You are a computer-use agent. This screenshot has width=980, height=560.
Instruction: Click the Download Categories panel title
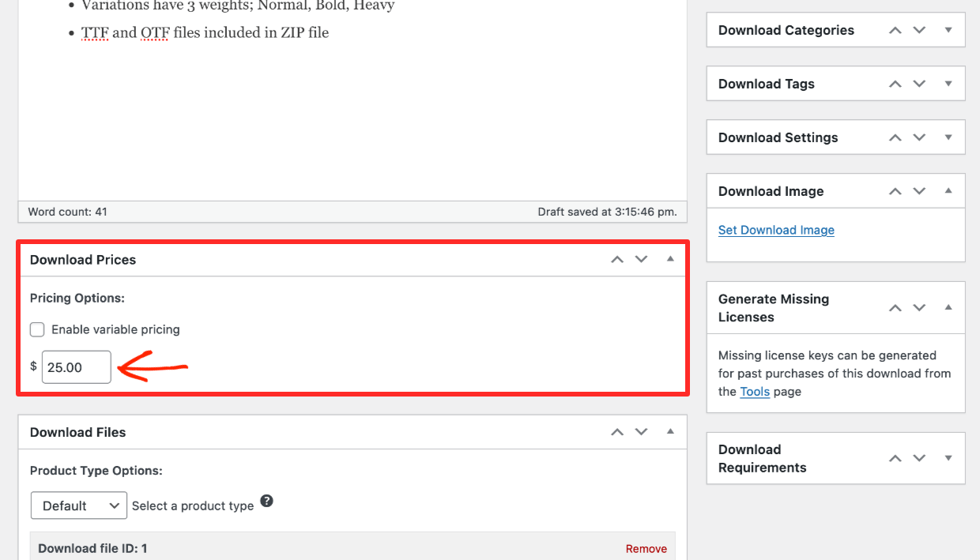[786, 30]
